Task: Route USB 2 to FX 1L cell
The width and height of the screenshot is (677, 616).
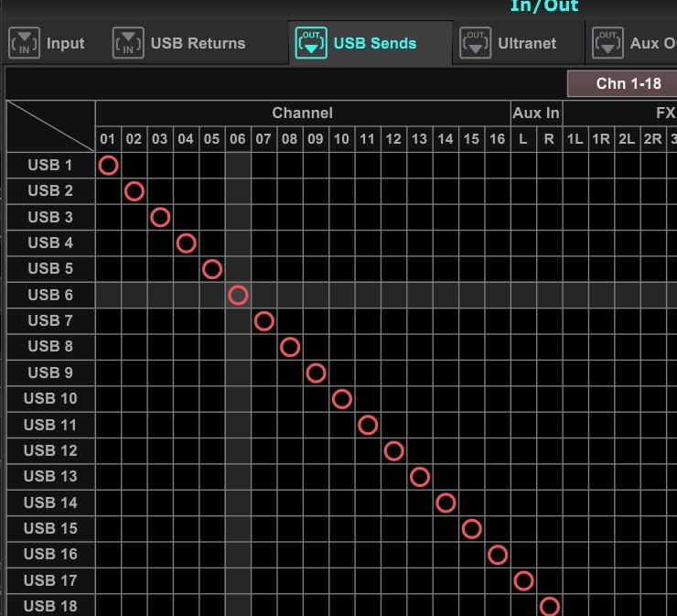Action: [x=575, y=191]
